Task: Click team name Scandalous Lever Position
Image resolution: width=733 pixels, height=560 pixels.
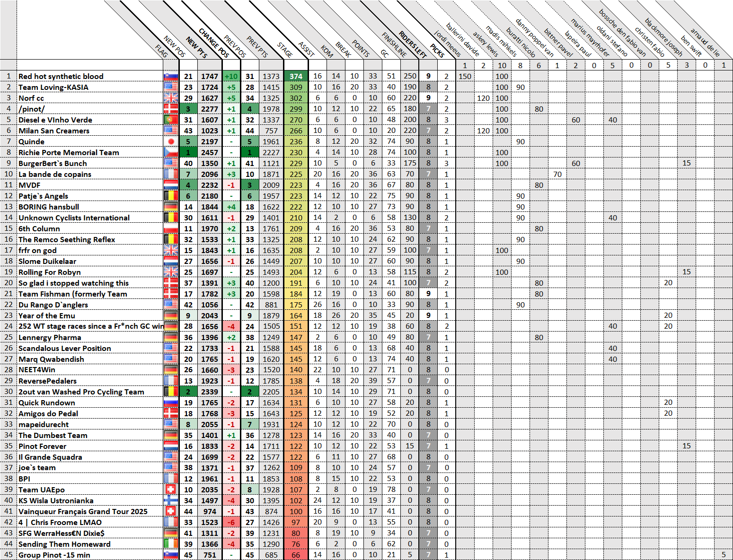Action: [x=65, y=348]
